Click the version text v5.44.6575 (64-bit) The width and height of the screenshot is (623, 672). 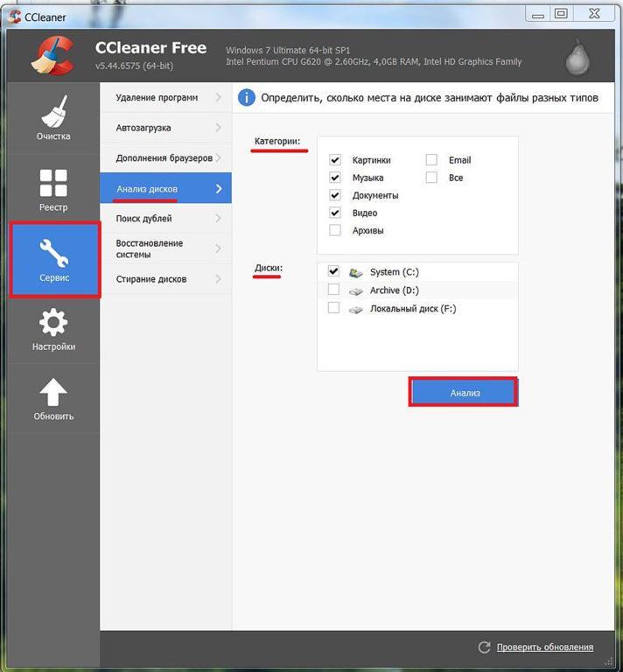(x=135, y=66)
